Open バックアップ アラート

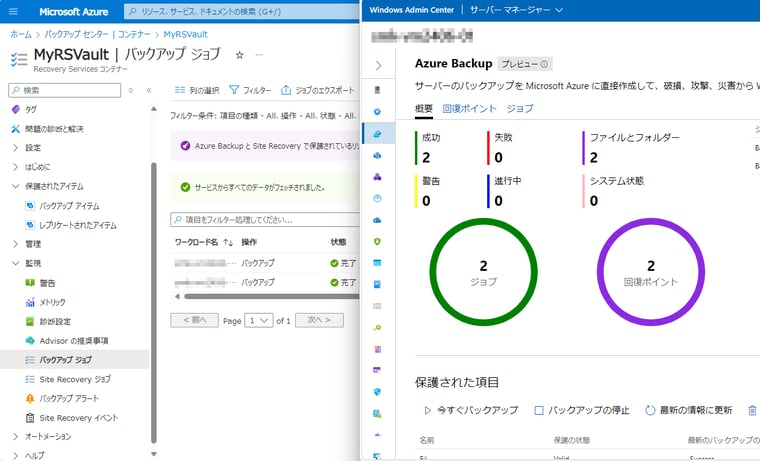click(x=69, y=398)
